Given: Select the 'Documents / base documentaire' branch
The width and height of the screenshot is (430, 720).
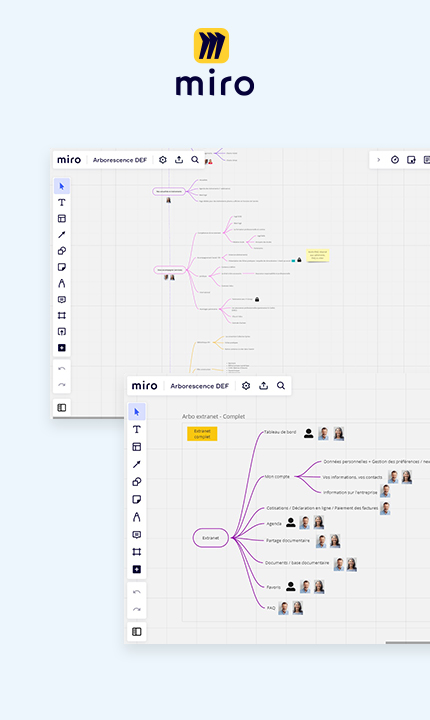Looking at the screenshot, I should click(297, 563).
